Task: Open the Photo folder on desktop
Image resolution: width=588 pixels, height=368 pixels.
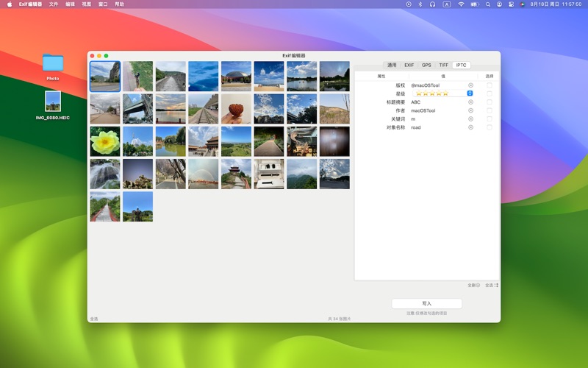Action: point(53,63)
